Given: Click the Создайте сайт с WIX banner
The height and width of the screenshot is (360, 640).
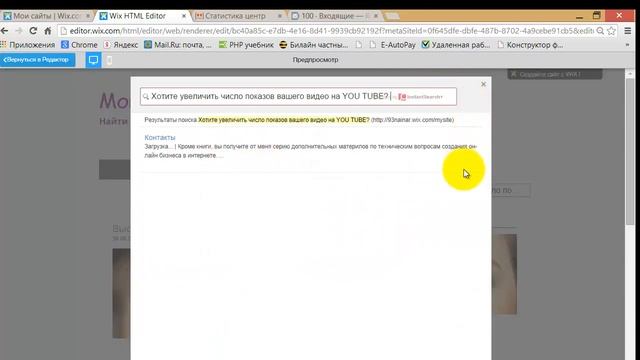Looking at the screenshot, I should pyautogui.click(x=555, y=74).
